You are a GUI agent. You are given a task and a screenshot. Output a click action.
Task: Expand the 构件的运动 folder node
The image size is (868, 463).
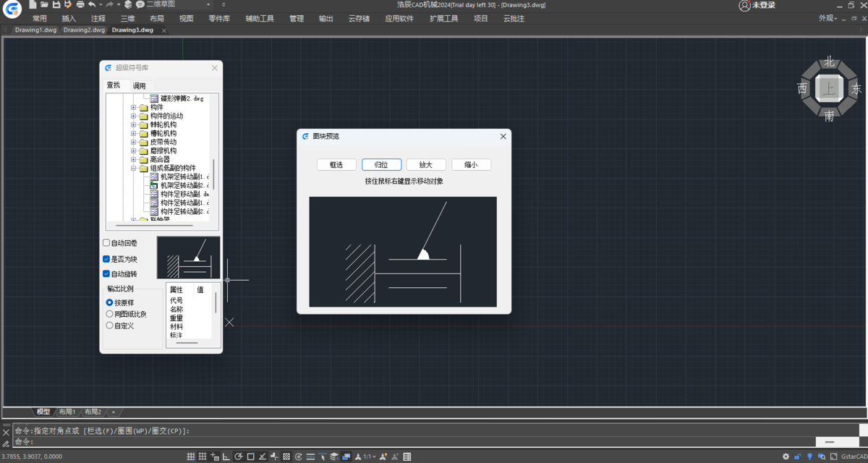coord(134,116)
